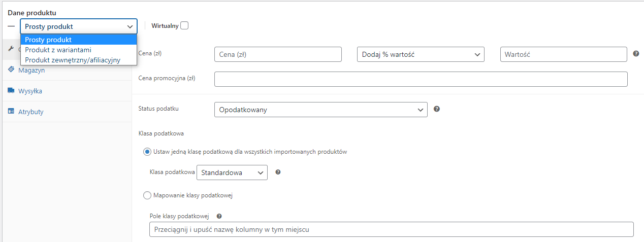The image size is (644, 242).
Task: Collapse the Dane produktu dash toggle
Action: [12, 26]
